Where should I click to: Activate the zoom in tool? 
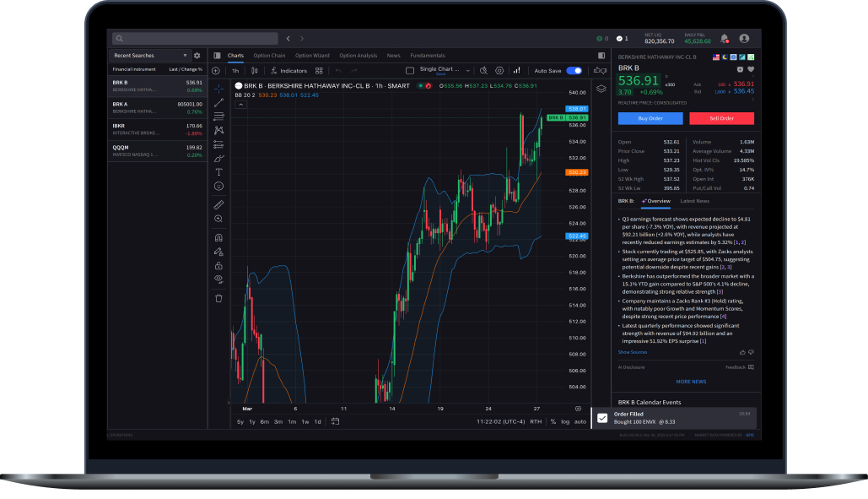coord(218,219)
